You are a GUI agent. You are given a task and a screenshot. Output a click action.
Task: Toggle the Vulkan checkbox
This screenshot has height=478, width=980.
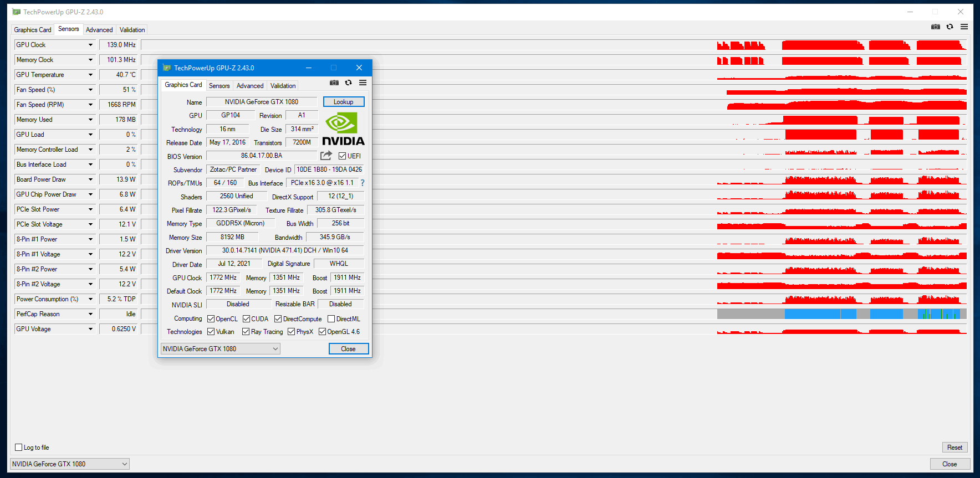[x=211, y=332]
